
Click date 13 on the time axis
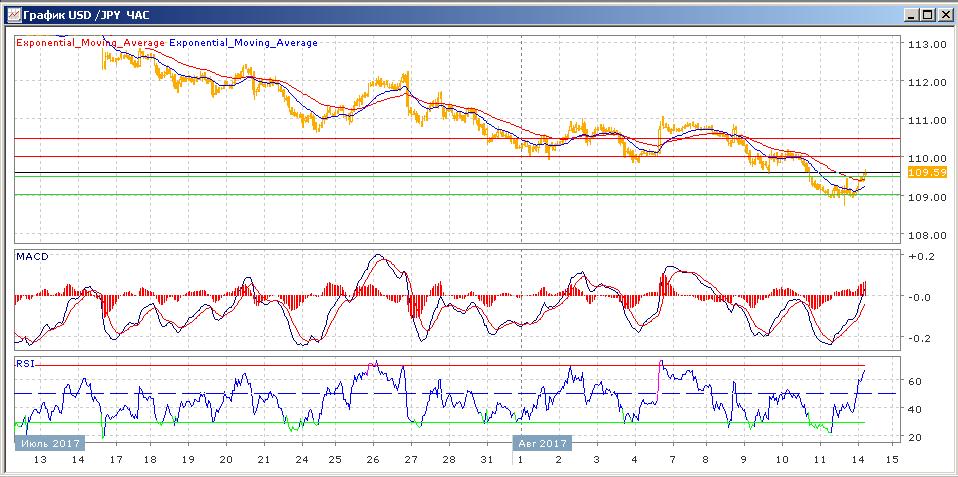click(x=40, y=460)
